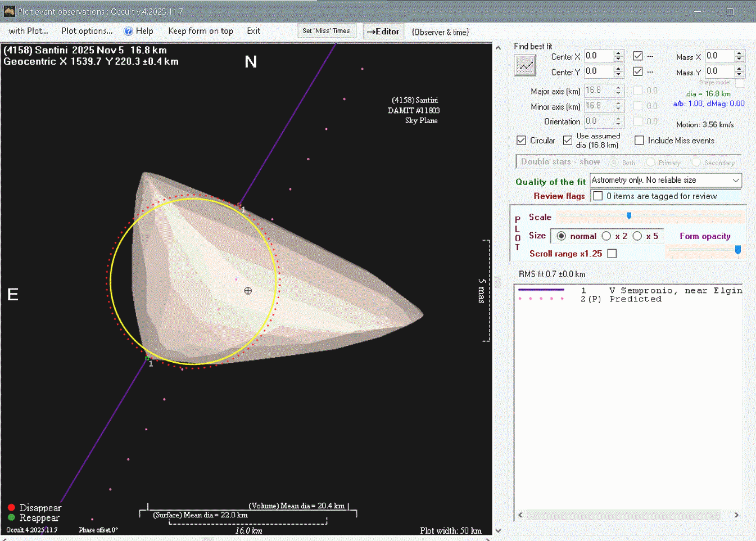Enable Include Miss events checkbox
The width and height of the screenshot is (756, 541).
(x=639, y=141)
